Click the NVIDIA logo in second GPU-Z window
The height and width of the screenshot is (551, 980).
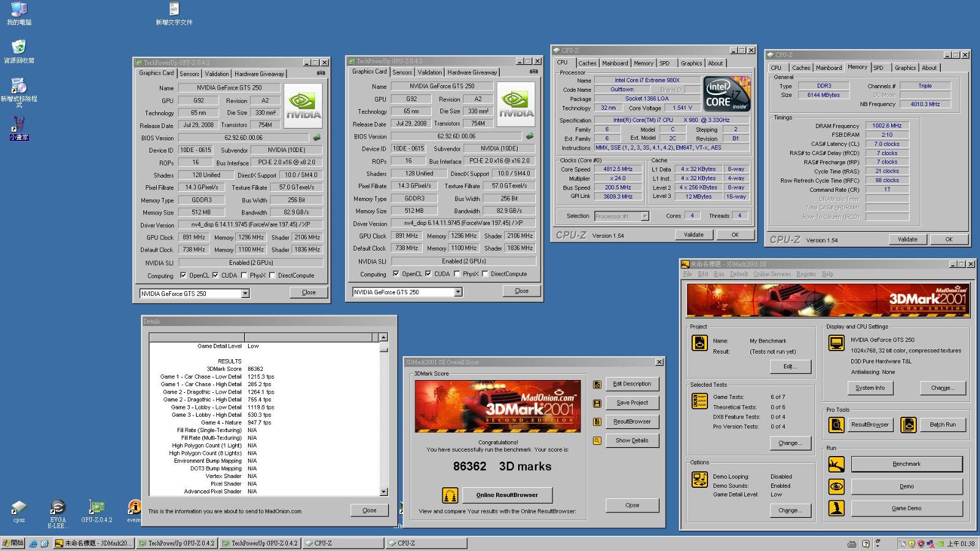tap(516, 104)
